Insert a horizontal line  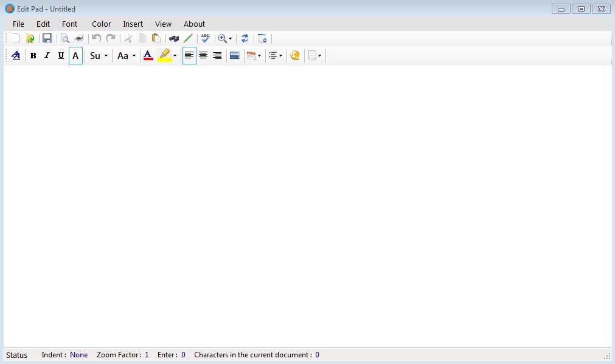(x=234, y=55)
